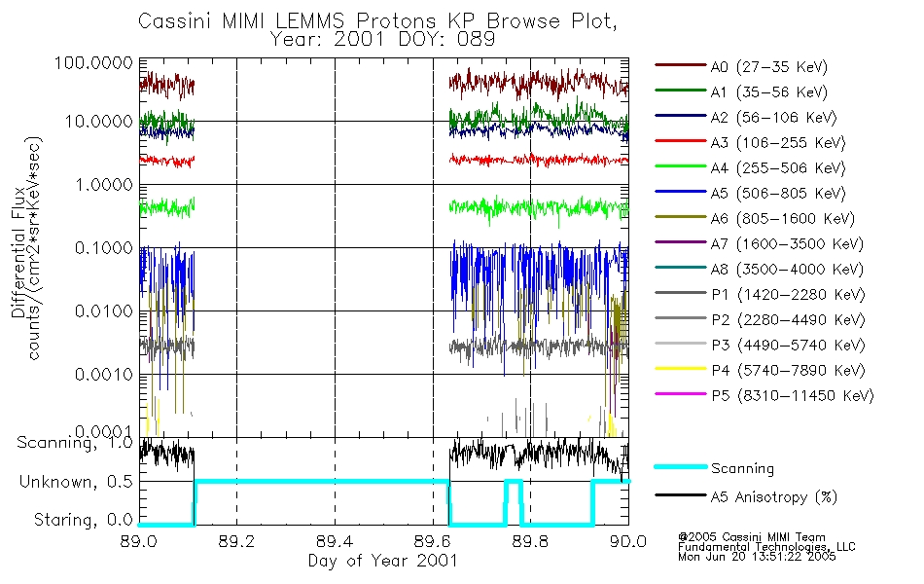Click the A6 (805-1600 KeV) legend label
The width and height of the screenshot is (924, 584).
[x=783, y=219]
